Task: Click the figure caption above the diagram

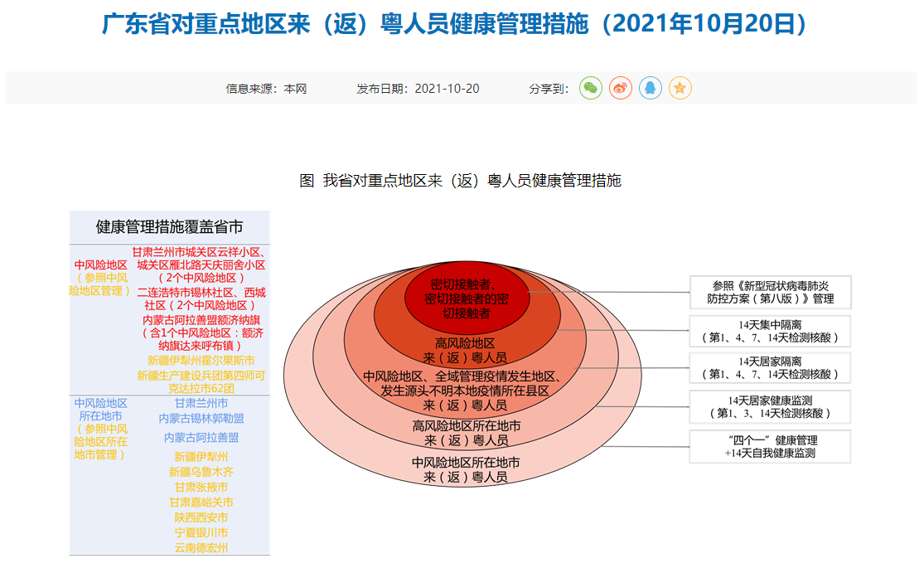Action: (x=460, y=180)
